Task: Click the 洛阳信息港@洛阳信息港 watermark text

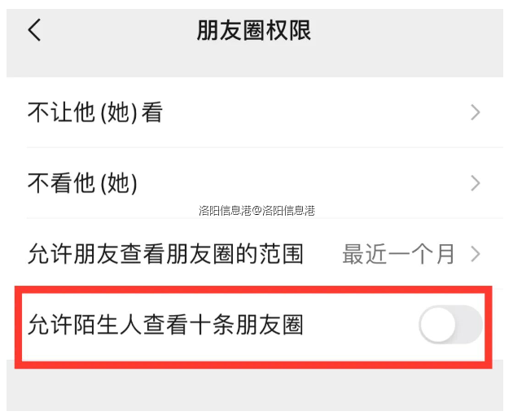Action: tap(256, 210)
